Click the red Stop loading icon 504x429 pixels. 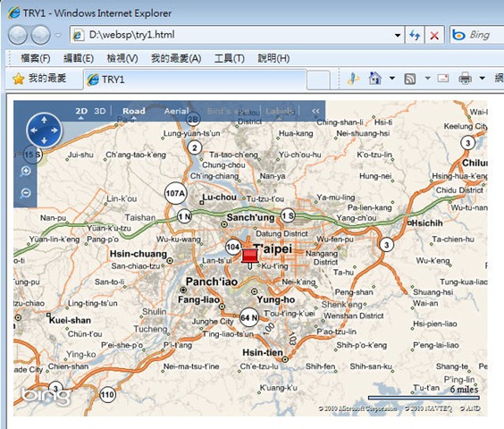coord(434,35)
